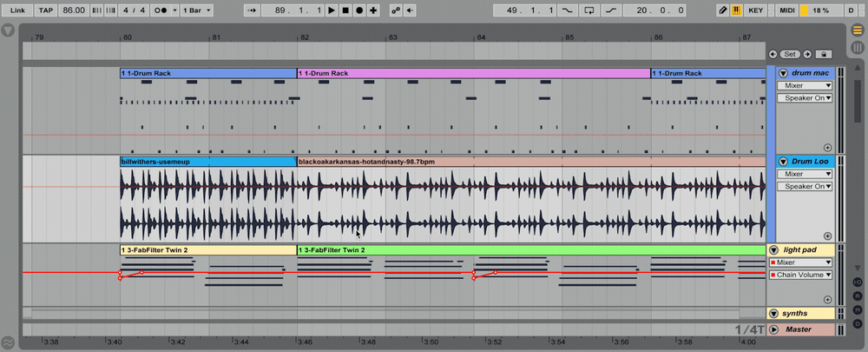The height and width of the screenshot is (352, 868).
Task: Toggle the Computer MIDI Keyboard icon
Action: 736,10
